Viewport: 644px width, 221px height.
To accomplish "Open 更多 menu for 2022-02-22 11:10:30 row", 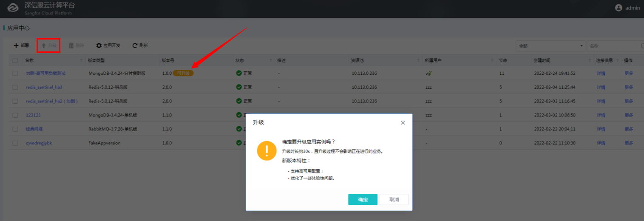I will (629, 143).
